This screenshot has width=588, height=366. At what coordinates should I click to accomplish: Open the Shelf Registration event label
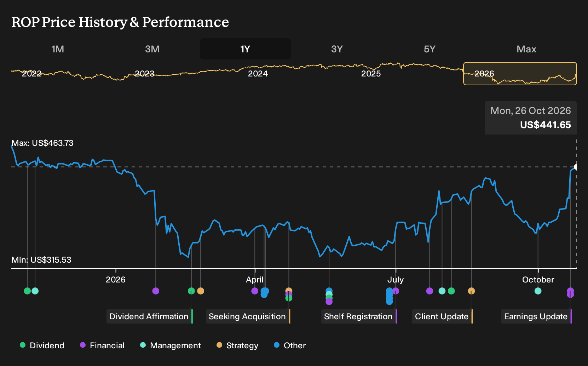coord(359,316)
